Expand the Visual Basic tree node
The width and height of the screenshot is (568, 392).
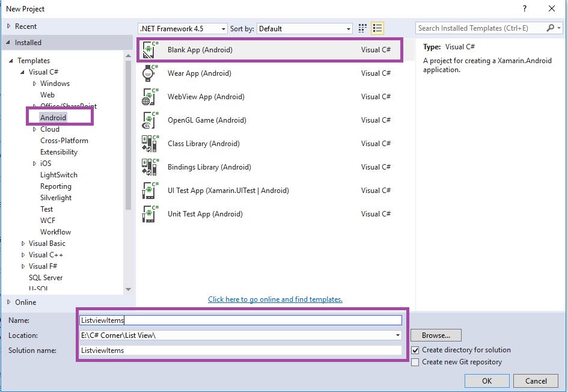23,243
